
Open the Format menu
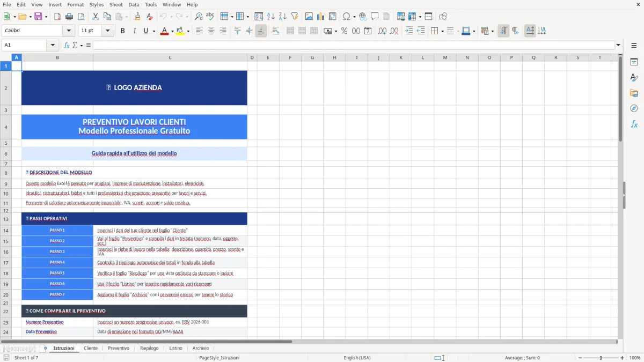click(76, 4)
